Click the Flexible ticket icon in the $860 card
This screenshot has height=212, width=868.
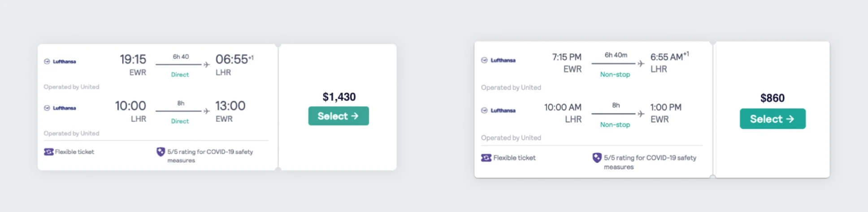coord(486,158)
